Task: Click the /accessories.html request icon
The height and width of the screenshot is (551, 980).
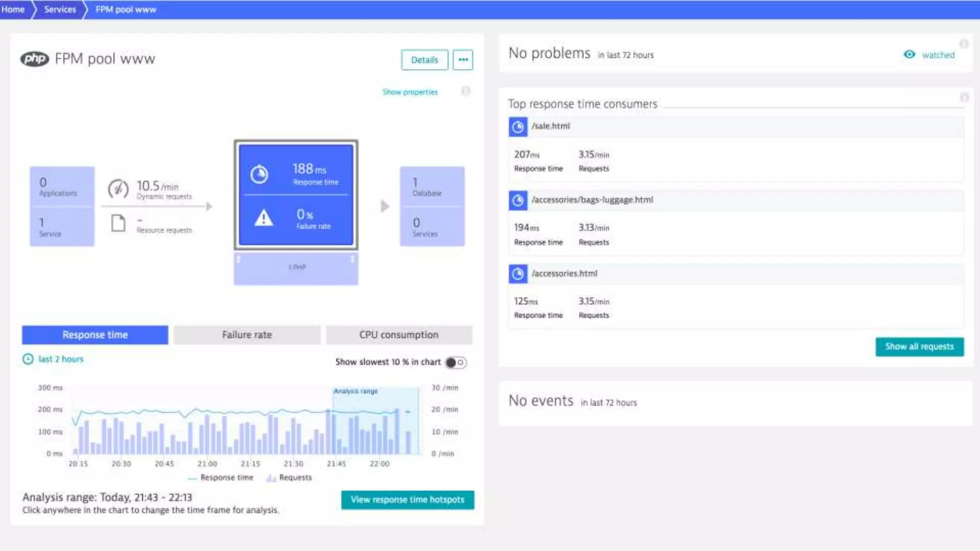Action: [518, 274]
